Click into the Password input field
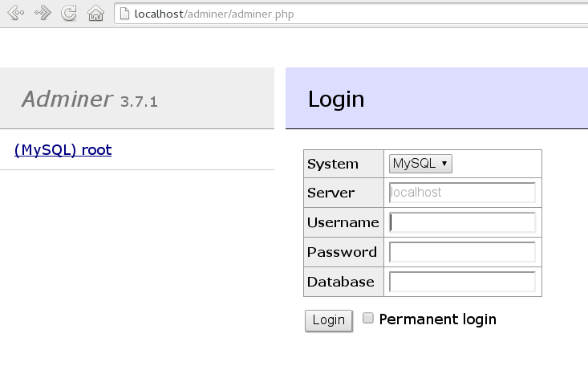The height and width of the screenshot is (366, 588). (x=462, y=252)
